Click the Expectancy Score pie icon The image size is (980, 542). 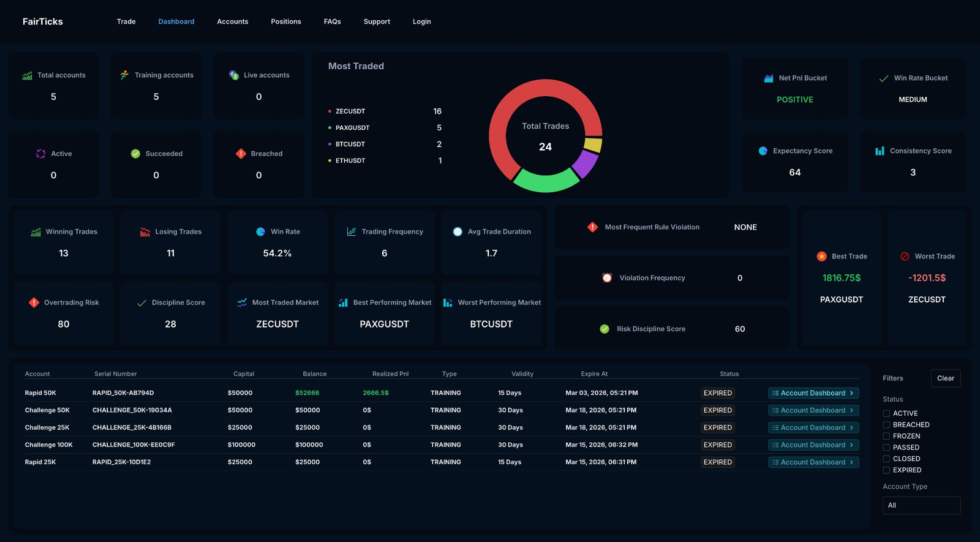[763, 151]
